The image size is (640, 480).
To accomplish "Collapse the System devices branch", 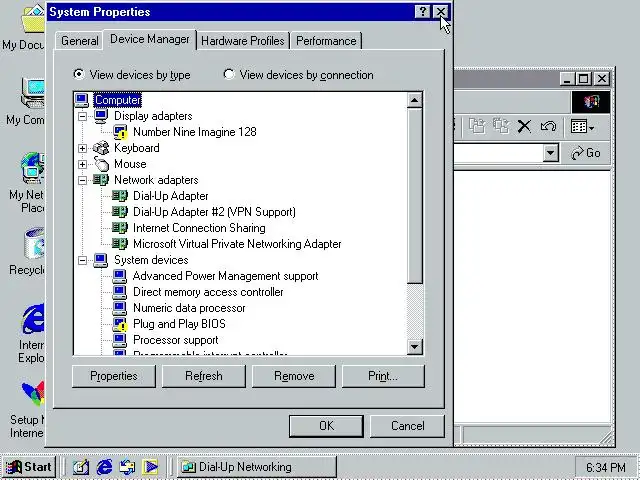I will 82,260.
